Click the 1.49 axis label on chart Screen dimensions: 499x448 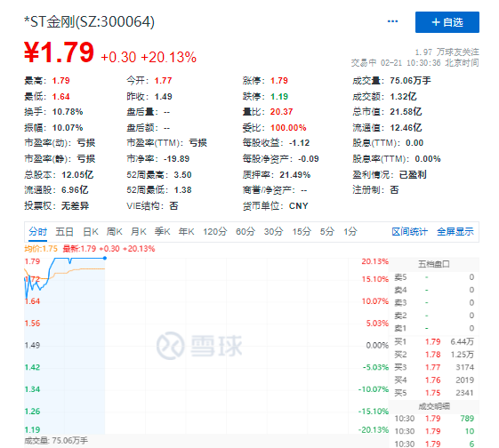[32, 345]
